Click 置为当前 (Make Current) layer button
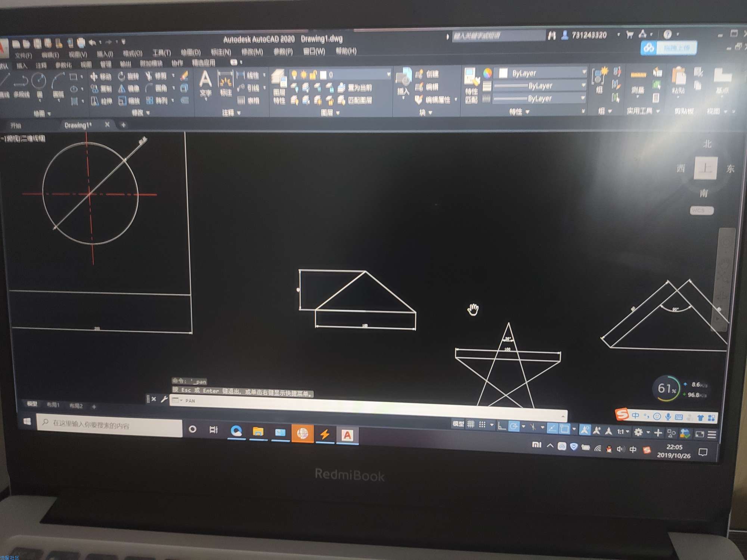 pos(355,87)
